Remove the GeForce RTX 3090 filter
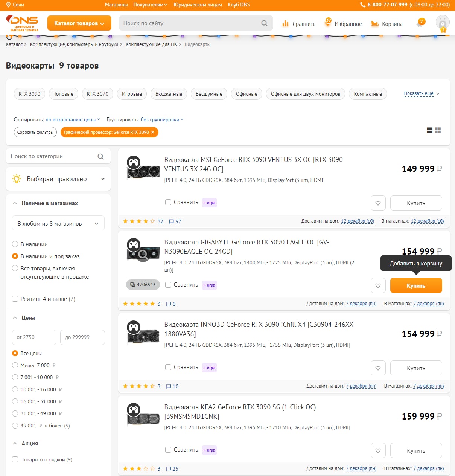Viewport: 455px width, 476px height. point(152,132)
